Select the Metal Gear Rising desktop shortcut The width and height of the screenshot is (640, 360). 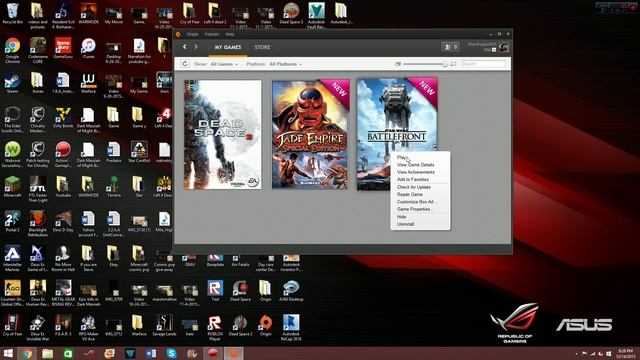63,293
